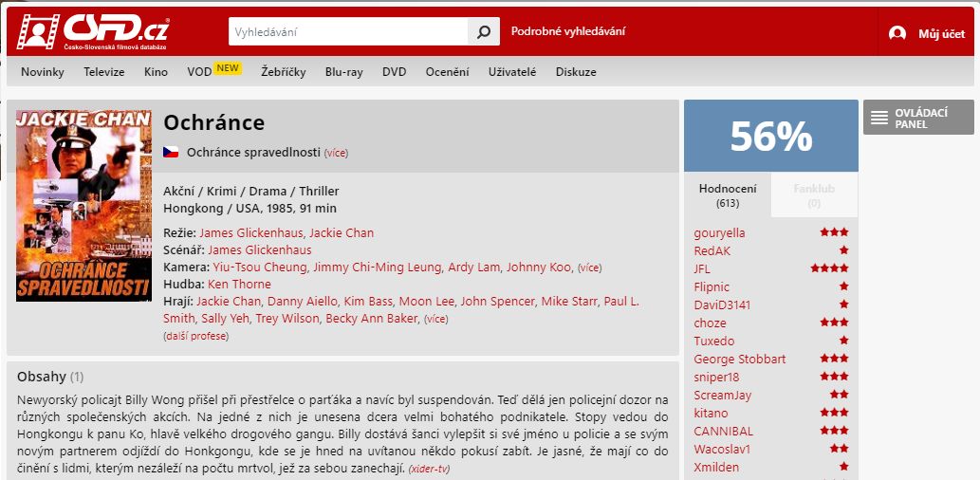Click the control panel hamburger icon

tap(879, 118)
